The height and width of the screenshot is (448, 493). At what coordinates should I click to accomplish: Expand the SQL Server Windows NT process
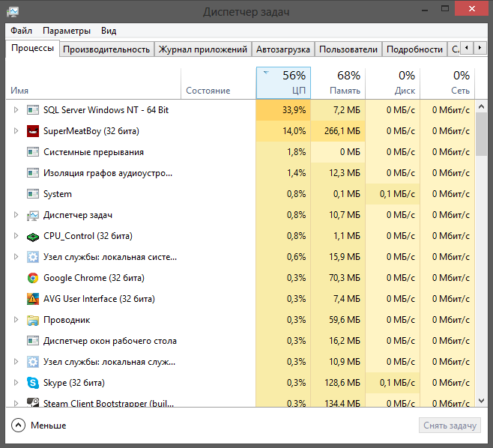point(16,110)
